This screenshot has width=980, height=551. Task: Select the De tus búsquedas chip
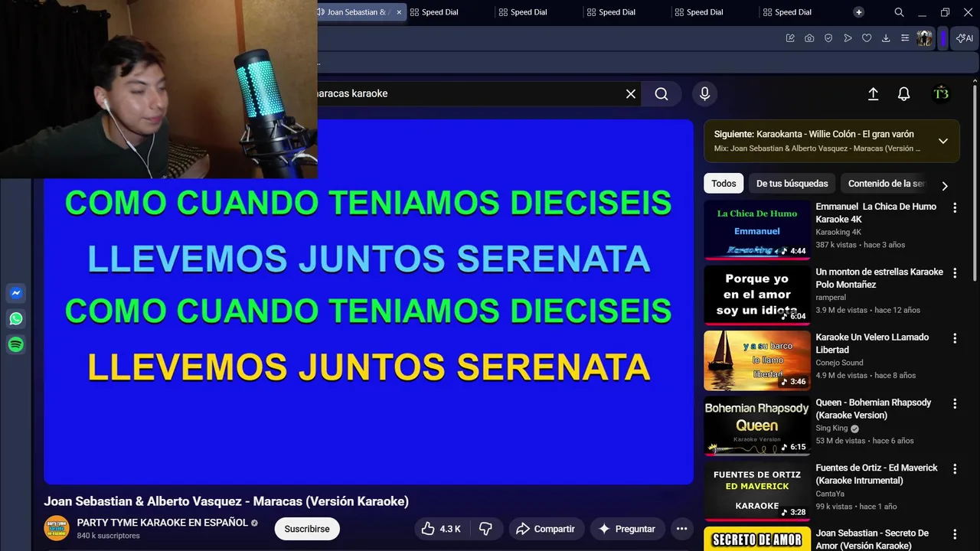(x=792, y=184)
